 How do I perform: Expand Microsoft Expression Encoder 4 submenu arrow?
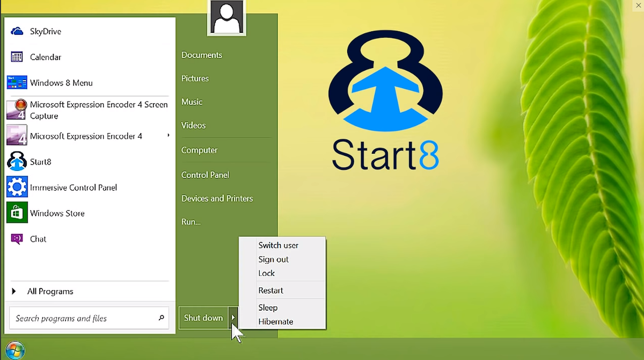(x=168, y=135)
